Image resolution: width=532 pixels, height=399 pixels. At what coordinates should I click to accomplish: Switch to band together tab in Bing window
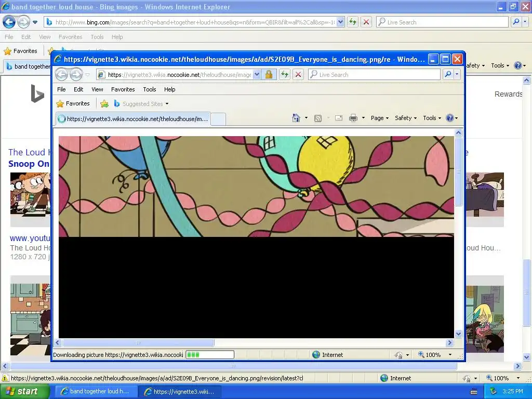[28, 66]
